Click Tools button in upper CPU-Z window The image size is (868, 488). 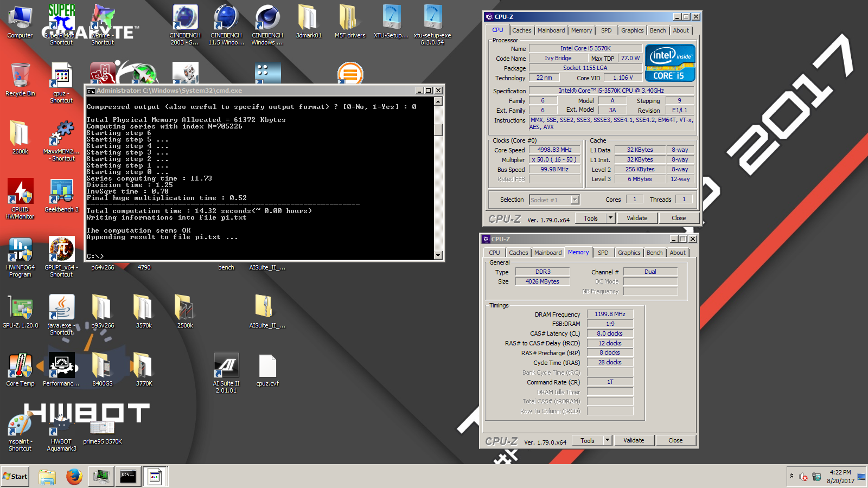coord(591,218)
